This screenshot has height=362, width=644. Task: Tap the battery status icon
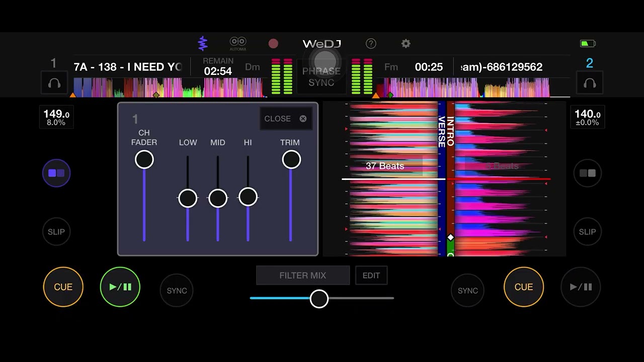click(588, 44)
